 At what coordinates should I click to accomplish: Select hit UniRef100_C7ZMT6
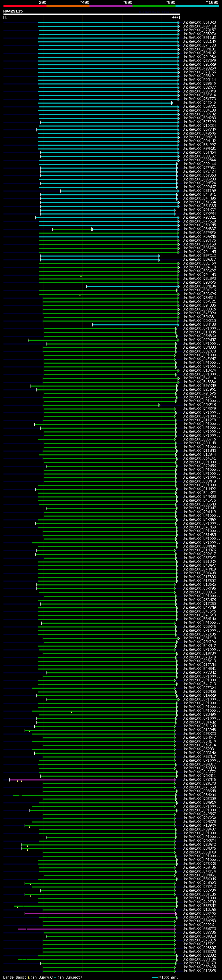[199, 780]
